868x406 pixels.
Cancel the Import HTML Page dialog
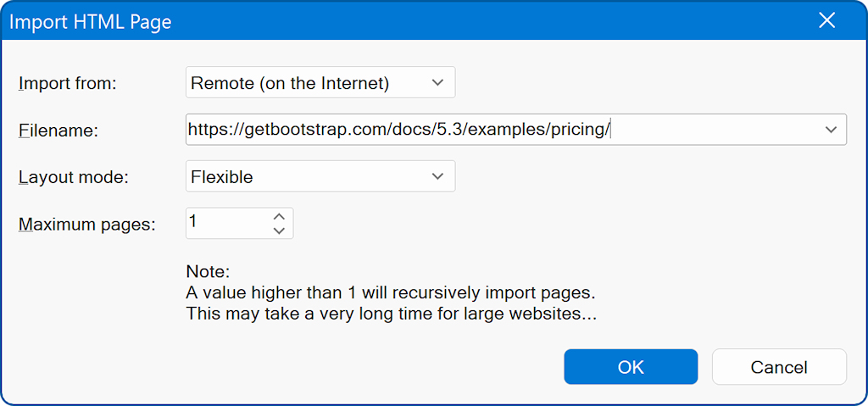point(779,367)
